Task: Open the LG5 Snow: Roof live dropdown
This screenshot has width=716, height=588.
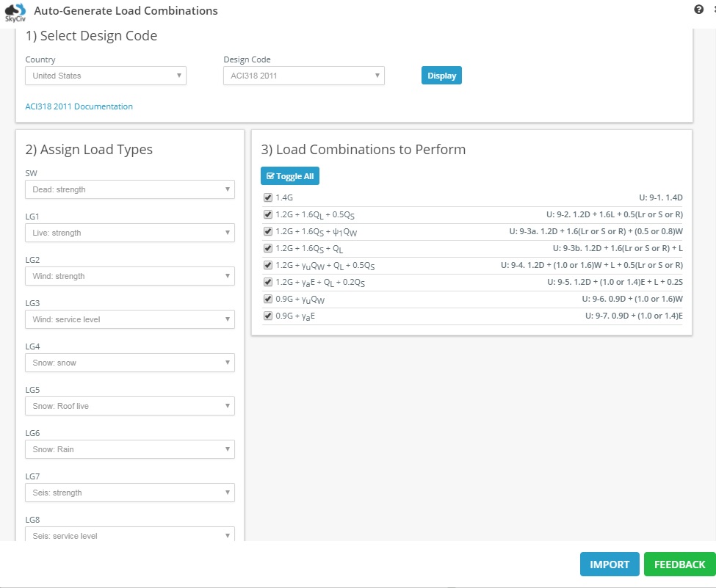Action: (130, 406)
